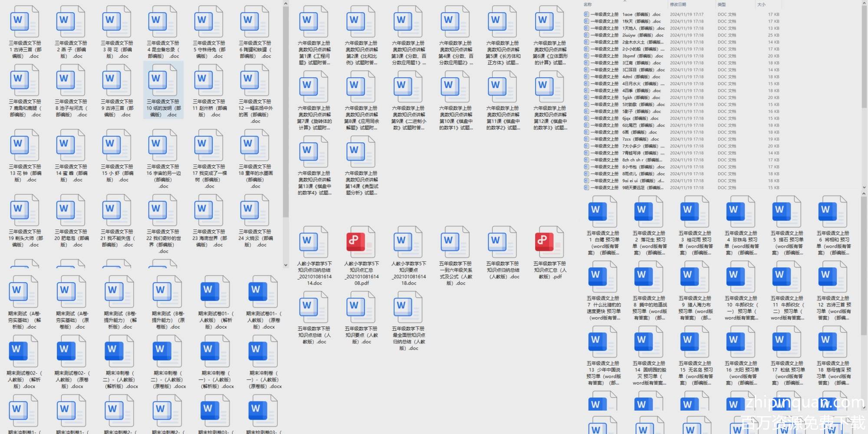Open the 第14课《典型试题分析》 file icon

pyautogui.click(x=361, y=152)
